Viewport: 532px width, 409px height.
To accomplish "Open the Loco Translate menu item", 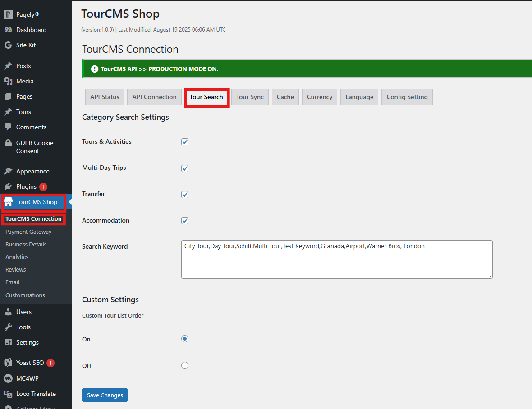I will (x=36, y=394).
